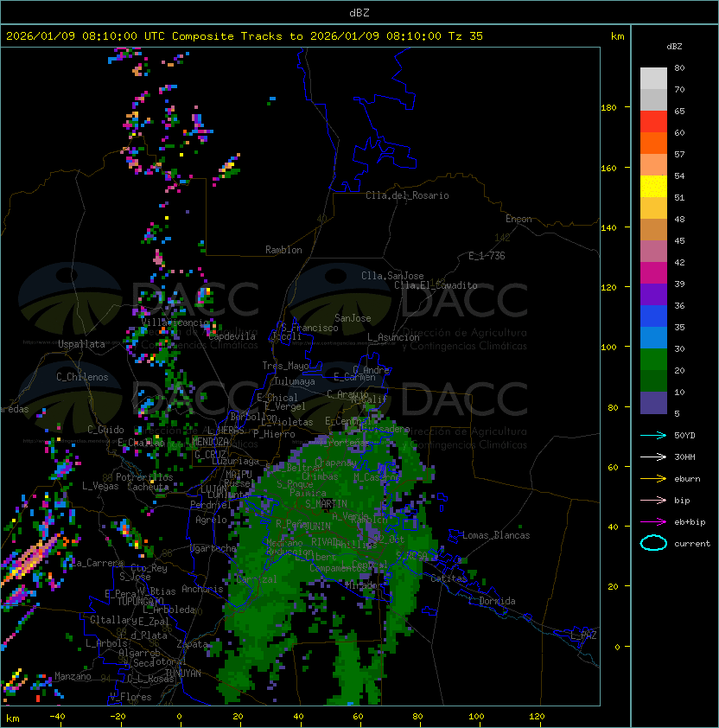Click the C_Chilenos place label

point(82,377)
